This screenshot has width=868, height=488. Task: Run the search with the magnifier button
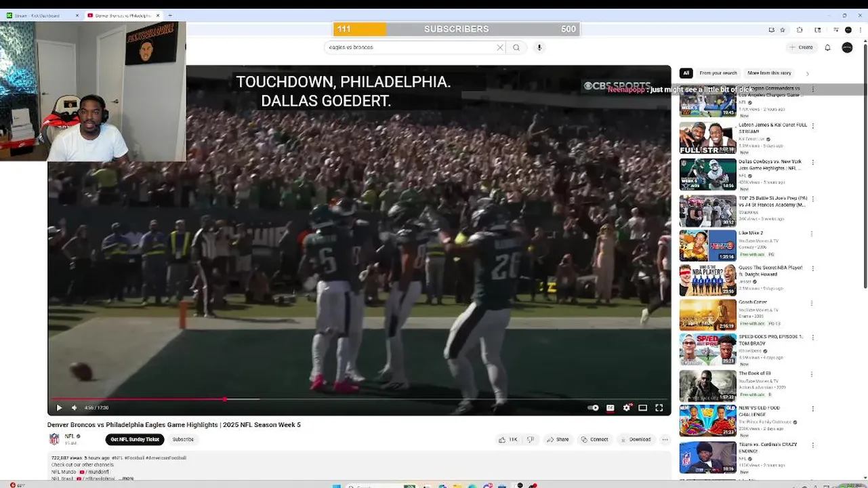tap(516, 47)
